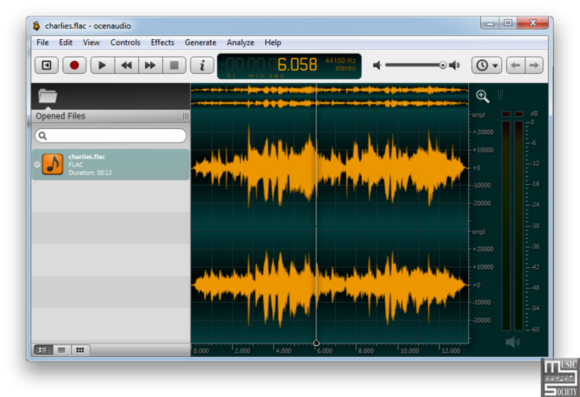Focus the file search field
The height and width of the screenshot is (397, 580).
tap(111, 136)
